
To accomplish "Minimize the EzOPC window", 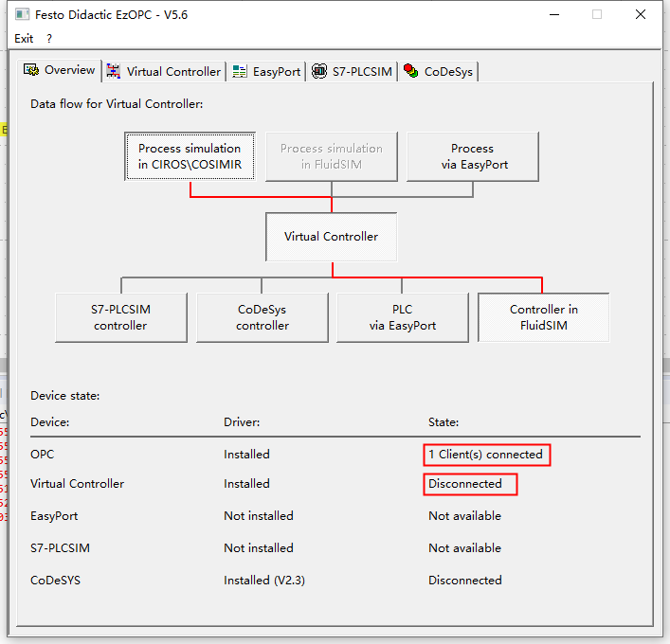I will [x=554, y=14].
